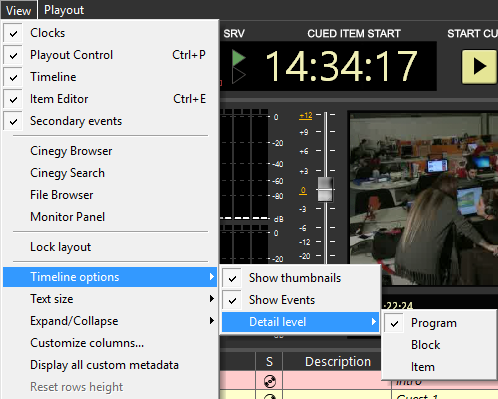Set detail level to Block
The width and height of the screenshot is (498, 399).
pyautogui.click(x=439, y=345)
